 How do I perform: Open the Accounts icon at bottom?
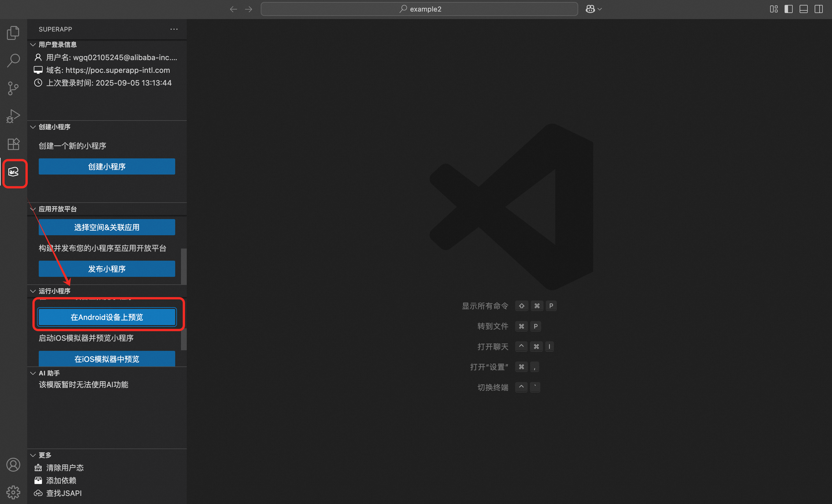13,465
